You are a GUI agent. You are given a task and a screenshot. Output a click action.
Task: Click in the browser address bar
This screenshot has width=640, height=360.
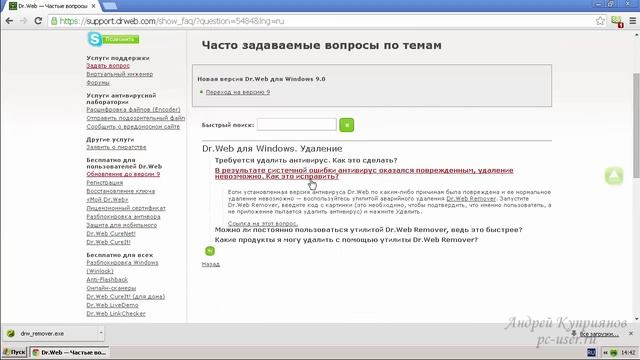coord(322,21)
